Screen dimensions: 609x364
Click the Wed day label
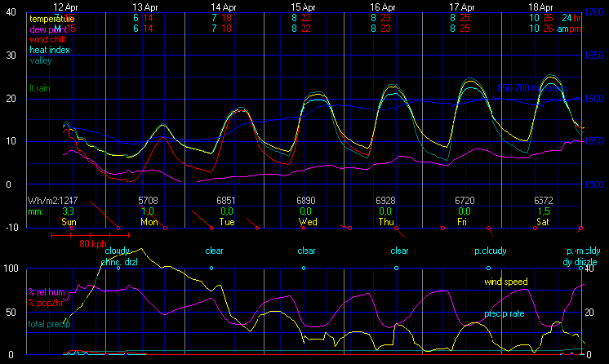coord(308,221)
